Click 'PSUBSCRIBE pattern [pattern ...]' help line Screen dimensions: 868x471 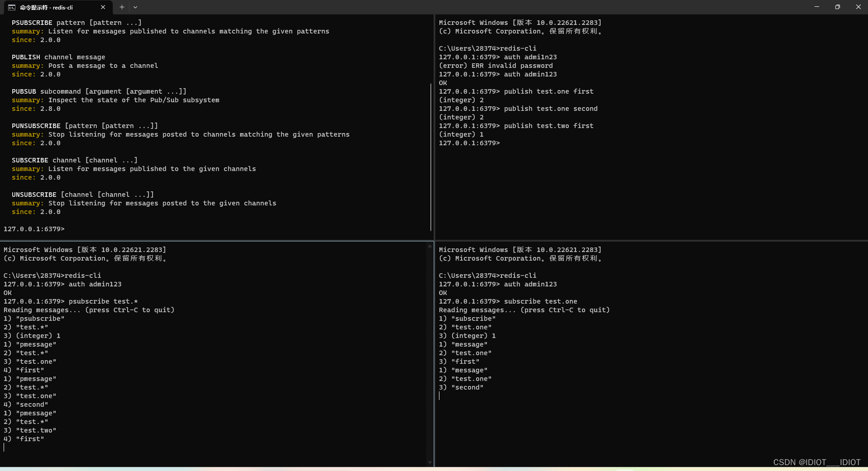[76, 23]
